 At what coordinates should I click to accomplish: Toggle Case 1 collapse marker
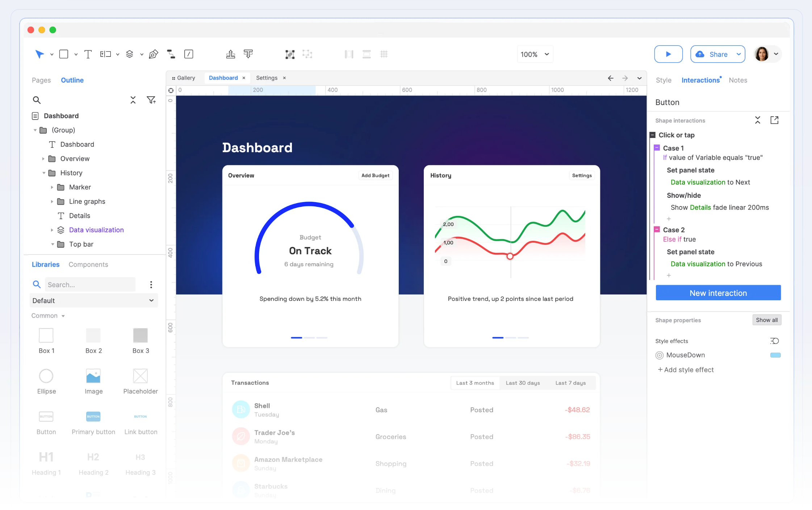click(657, 148)
